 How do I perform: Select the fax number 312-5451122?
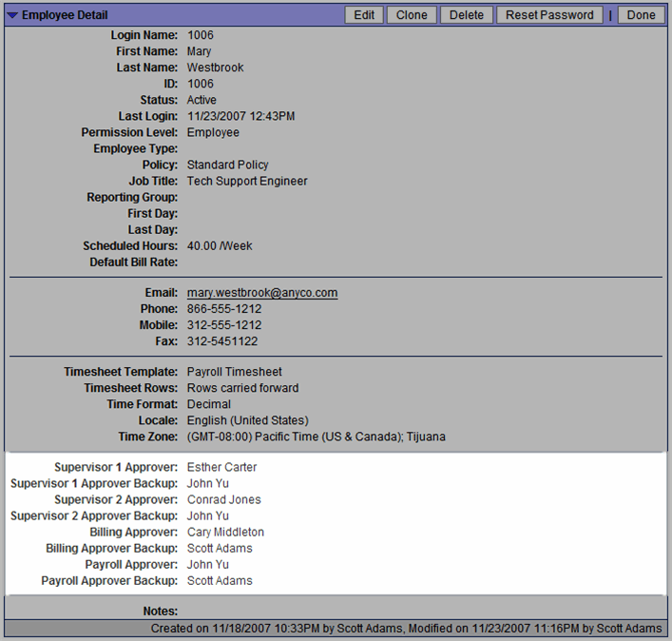coord(222,341)
